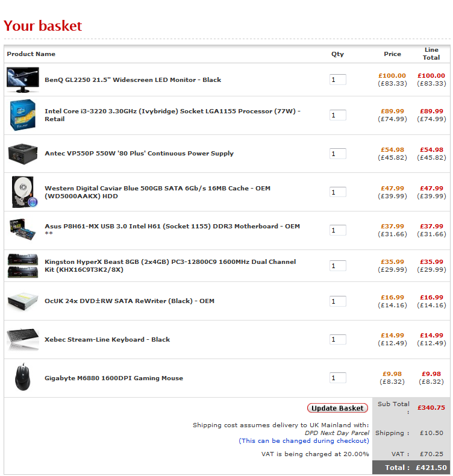Click quantity field for OcUK DVD rewriter
The height and width of the screenshot is (476, 453).
(337, 301)
